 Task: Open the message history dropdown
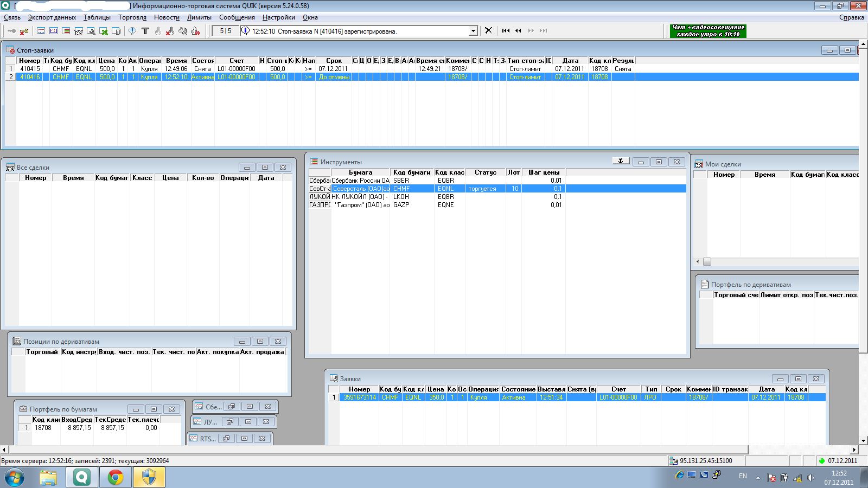(473, 31)
